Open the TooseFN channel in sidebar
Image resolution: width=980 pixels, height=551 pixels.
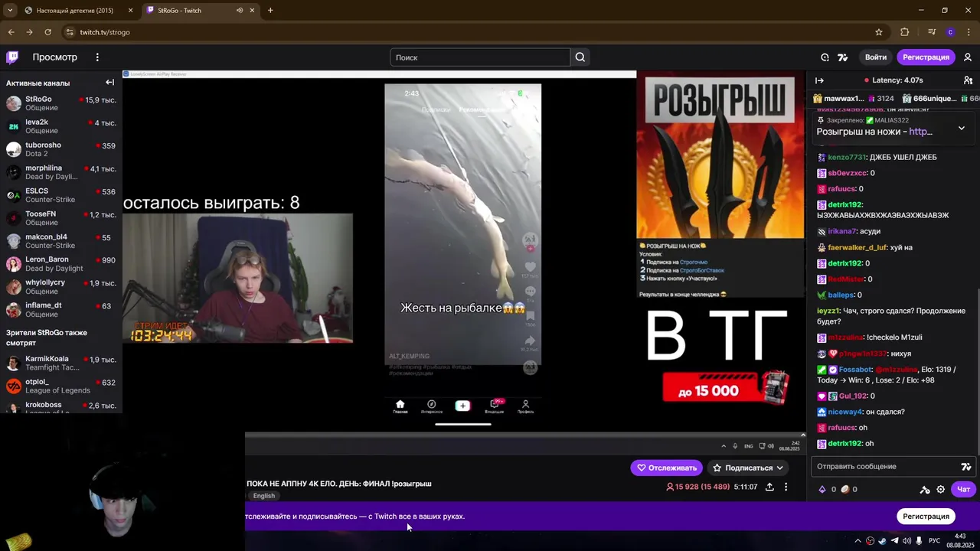tap(61, 218)
